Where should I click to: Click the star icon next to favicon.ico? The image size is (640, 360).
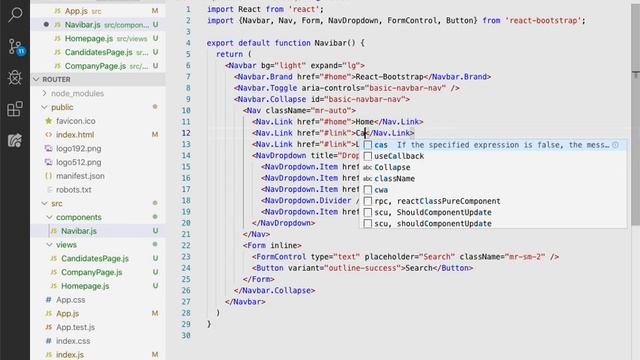[x=49, y=121]
